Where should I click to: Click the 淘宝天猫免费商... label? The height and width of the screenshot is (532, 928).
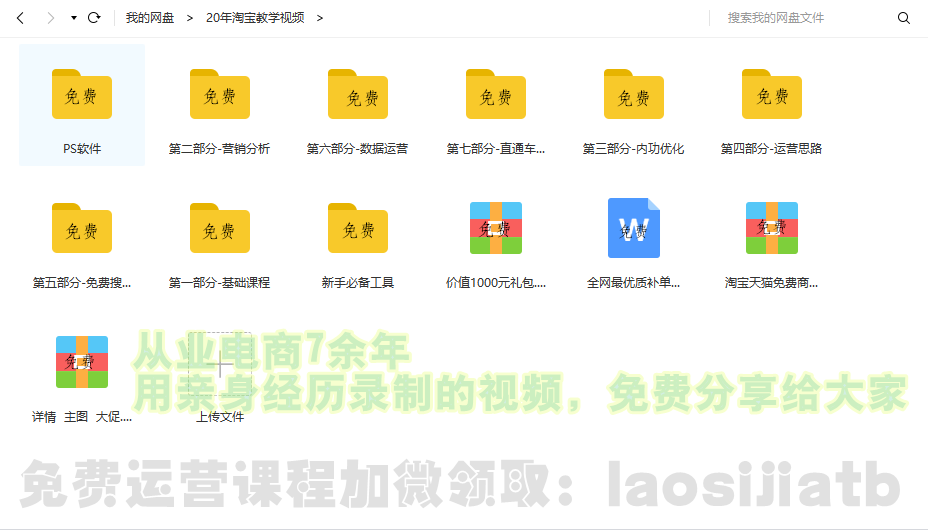tap(772, 283)
